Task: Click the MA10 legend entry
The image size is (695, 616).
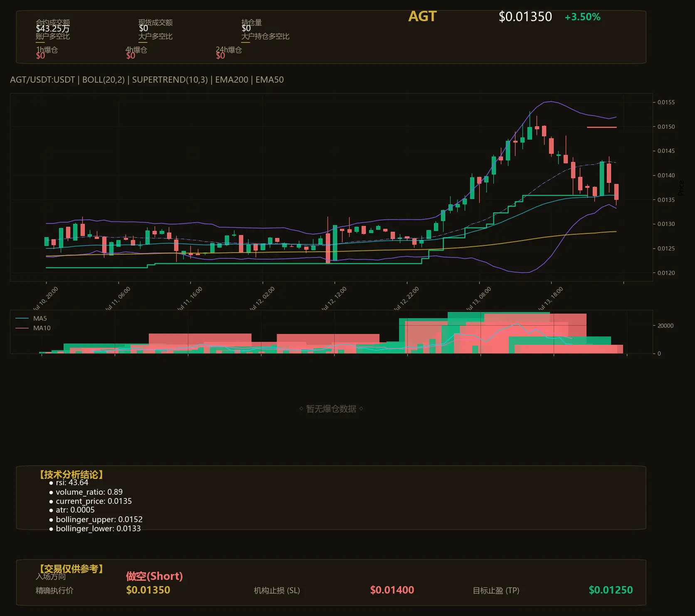Action: click(x=33, y=328)
